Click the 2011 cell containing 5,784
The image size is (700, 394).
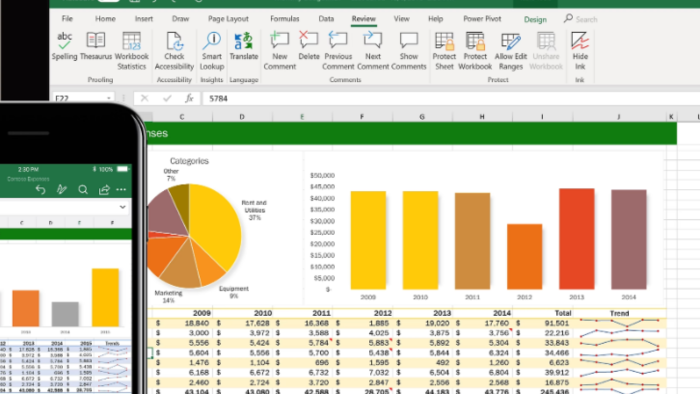coord(302,343)
